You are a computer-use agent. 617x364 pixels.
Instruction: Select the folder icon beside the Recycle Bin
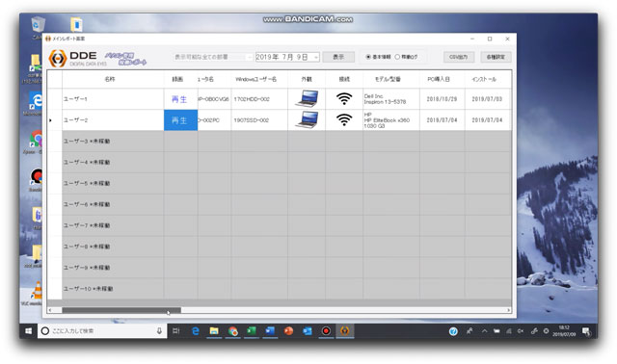(76, 24)
